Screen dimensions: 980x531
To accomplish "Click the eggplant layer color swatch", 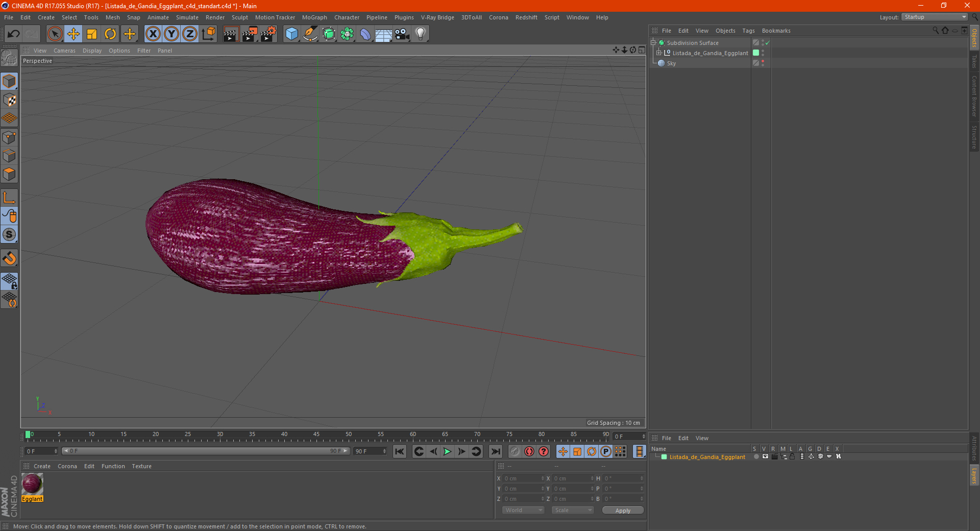I will pyautogui.click(x=664, y=457).
